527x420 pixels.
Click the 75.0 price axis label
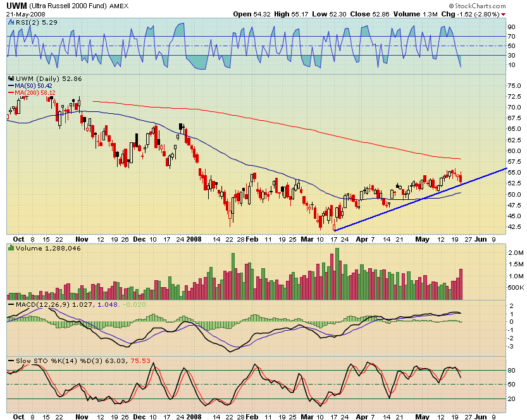[514, 85]
